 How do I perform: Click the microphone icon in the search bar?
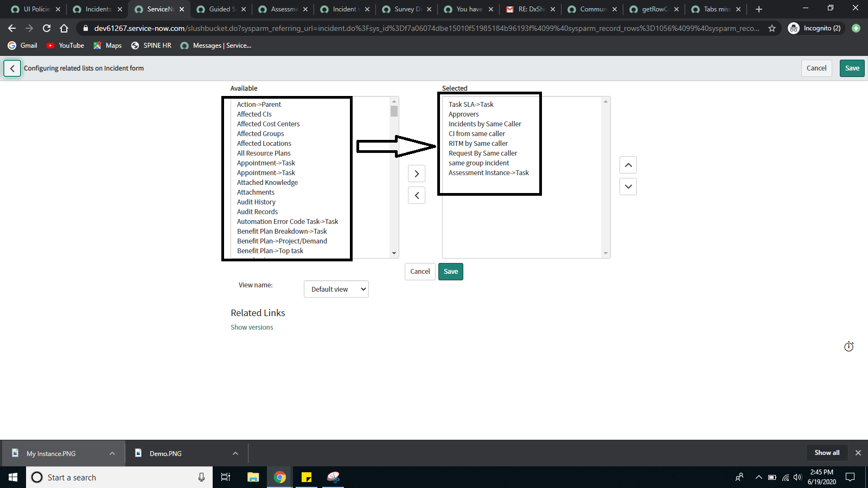coord(201,477)
